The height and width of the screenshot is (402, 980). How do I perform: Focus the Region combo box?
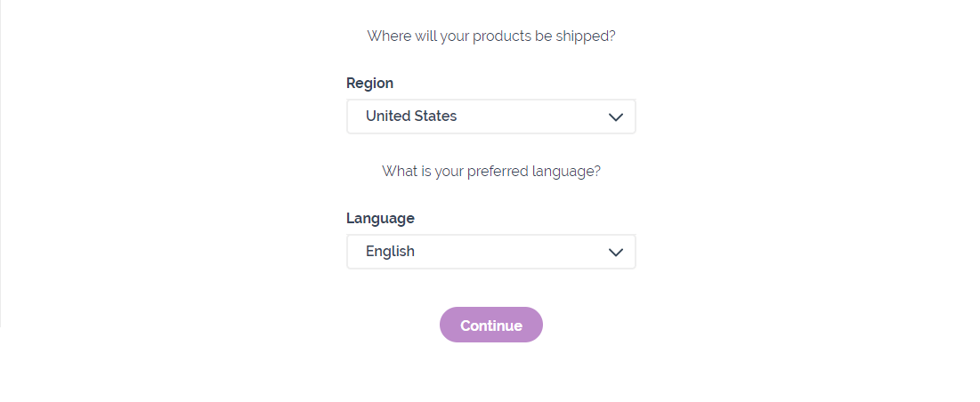point(491,117)
